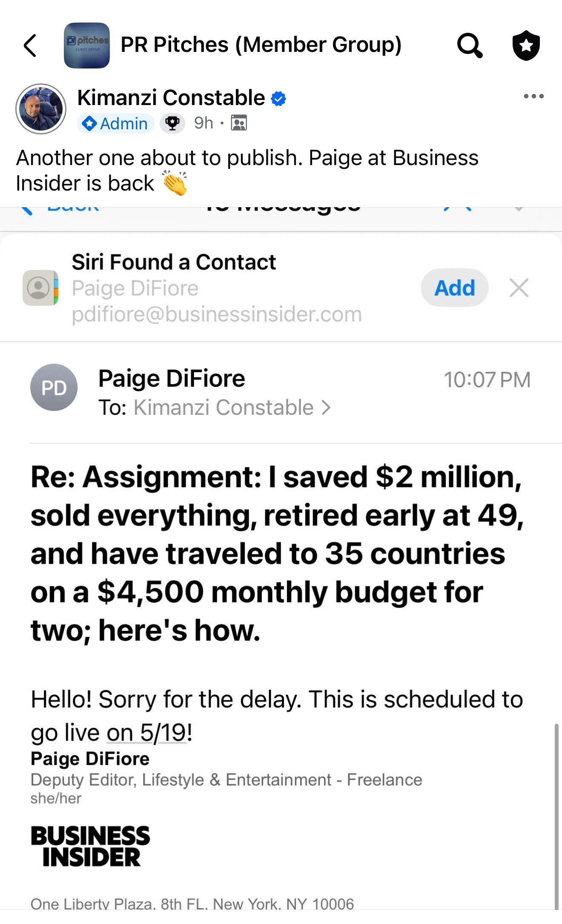Tap the trophy badge icon

172,123
